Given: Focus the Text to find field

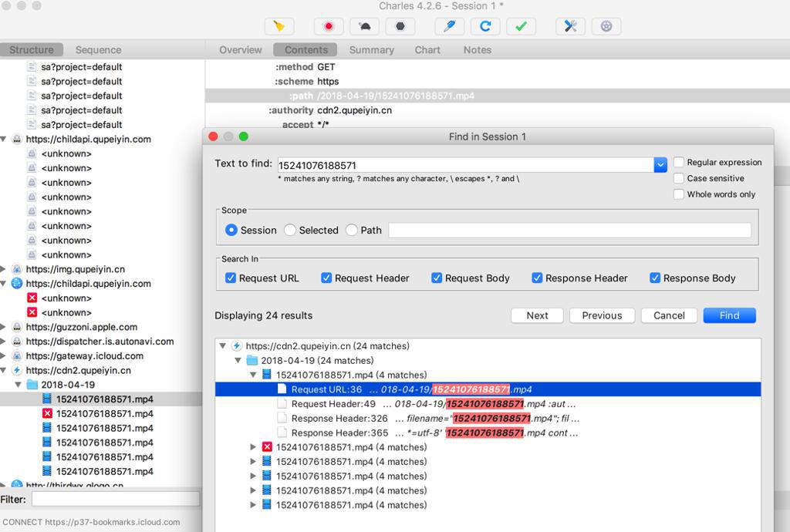Looking at the screenshot, I should [466, 164].
